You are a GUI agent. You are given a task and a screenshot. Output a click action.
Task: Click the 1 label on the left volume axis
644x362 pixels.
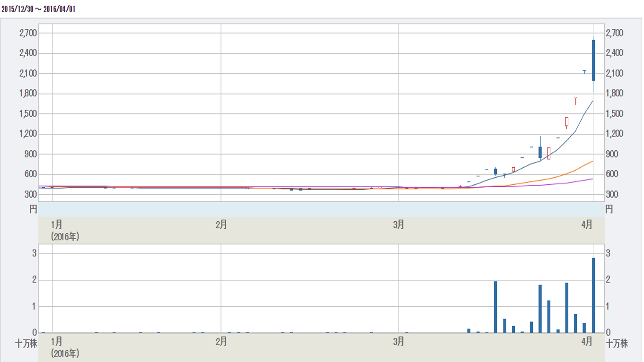point(34,306)
